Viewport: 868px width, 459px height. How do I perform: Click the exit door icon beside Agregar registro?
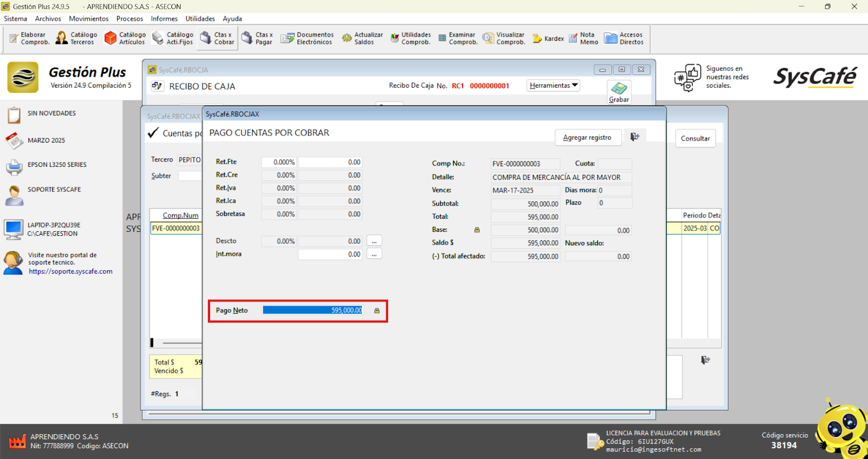click(635, 137)
